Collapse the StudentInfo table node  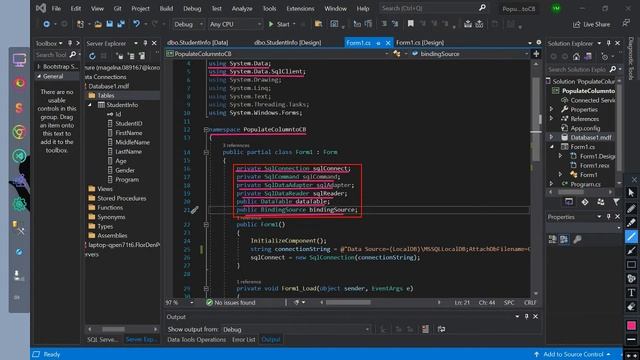[90, 105]
